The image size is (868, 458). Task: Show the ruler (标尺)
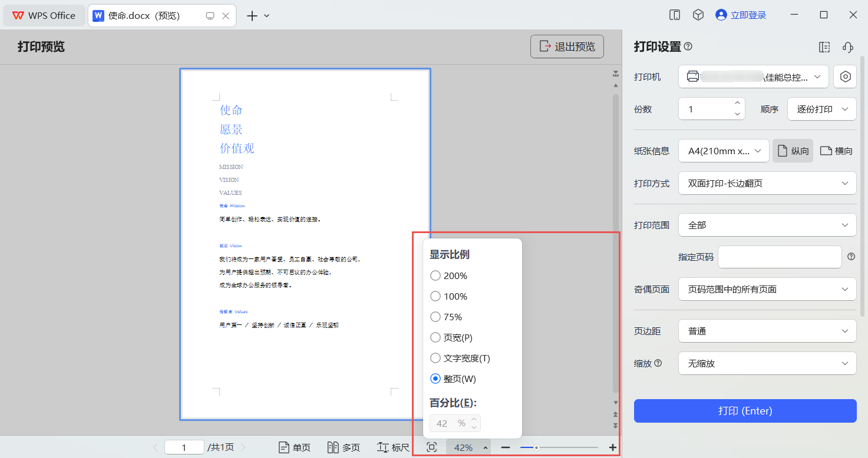[x=393, y=447]
